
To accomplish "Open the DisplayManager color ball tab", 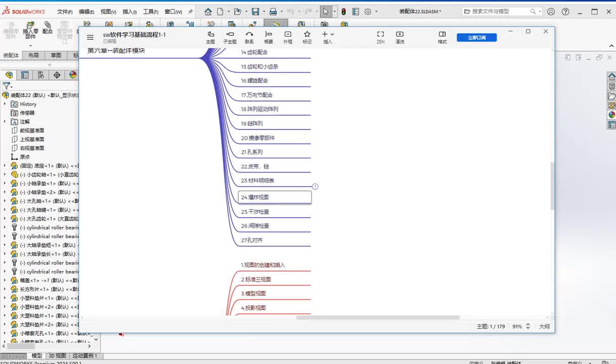I will click(72, 75).
